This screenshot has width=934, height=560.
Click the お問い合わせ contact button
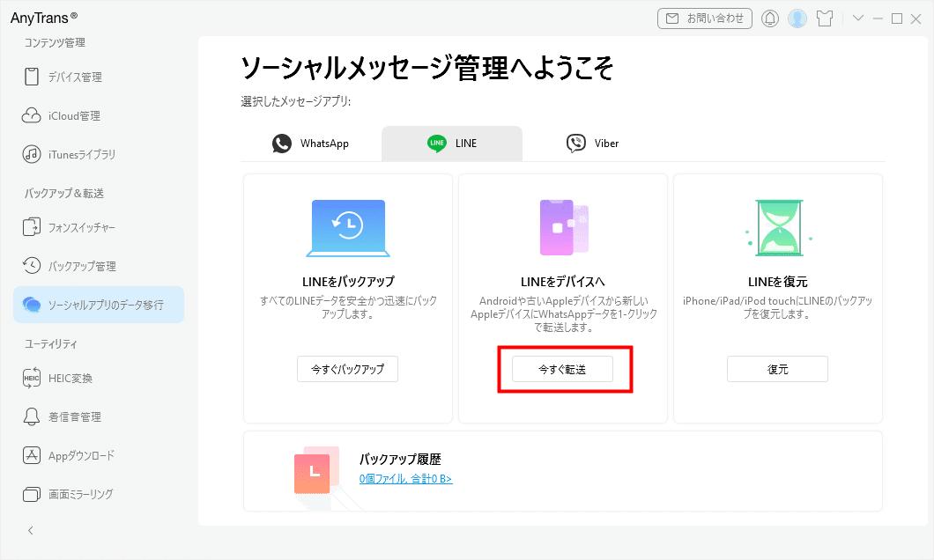pos(705,18)
